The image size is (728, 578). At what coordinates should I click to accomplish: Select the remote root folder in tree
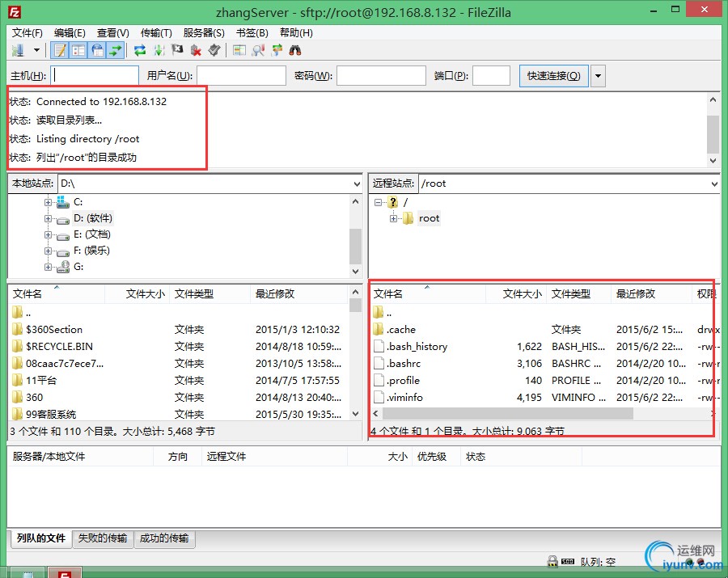click(x=429, y=218)
